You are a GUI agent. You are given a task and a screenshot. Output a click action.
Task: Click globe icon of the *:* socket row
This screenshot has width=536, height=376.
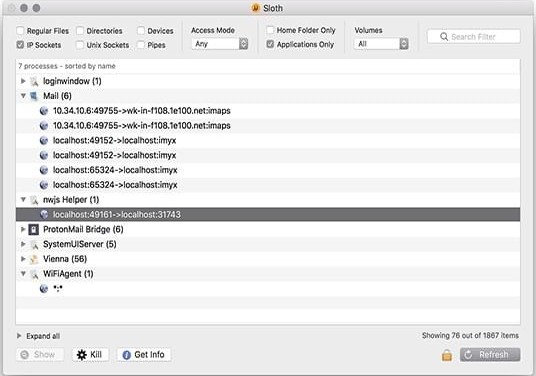(44, 288)
